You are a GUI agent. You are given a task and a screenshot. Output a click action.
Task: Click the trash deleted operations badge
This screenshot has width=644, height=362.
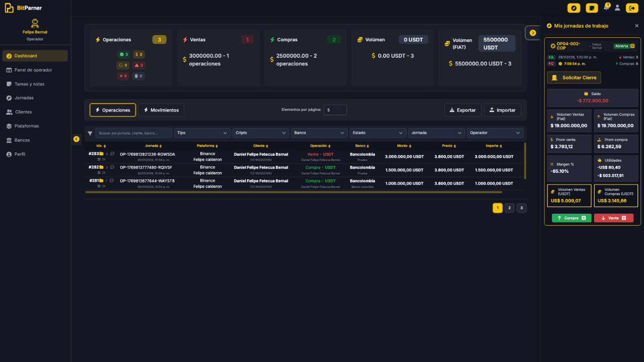(139, 76)
